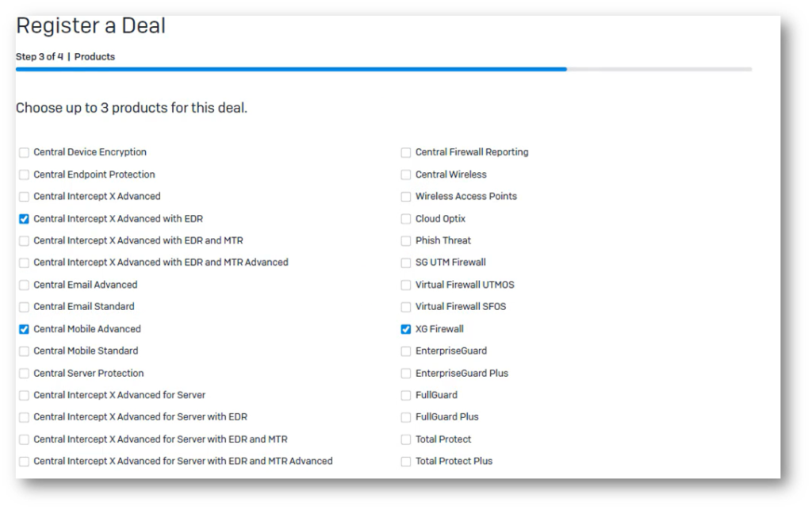Viewport: 812px width, 510px height.
Task: Tick Central Server Protection checkbox
Action: coord(24,374)
